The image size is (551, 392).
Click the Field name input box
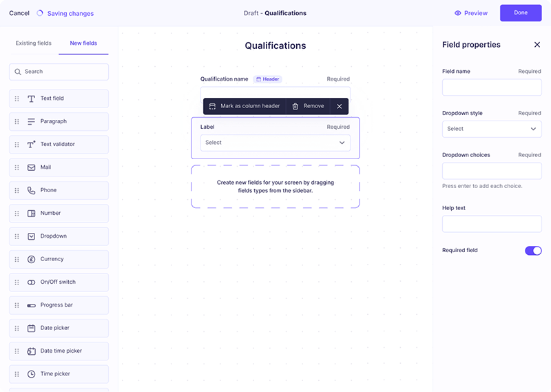click(x=492, y=87)
